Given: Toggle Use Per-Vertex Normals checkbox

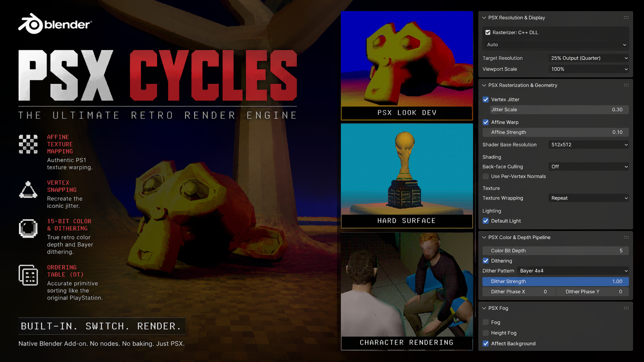Looking at the screenshot, I should click(x=486, y=177).
